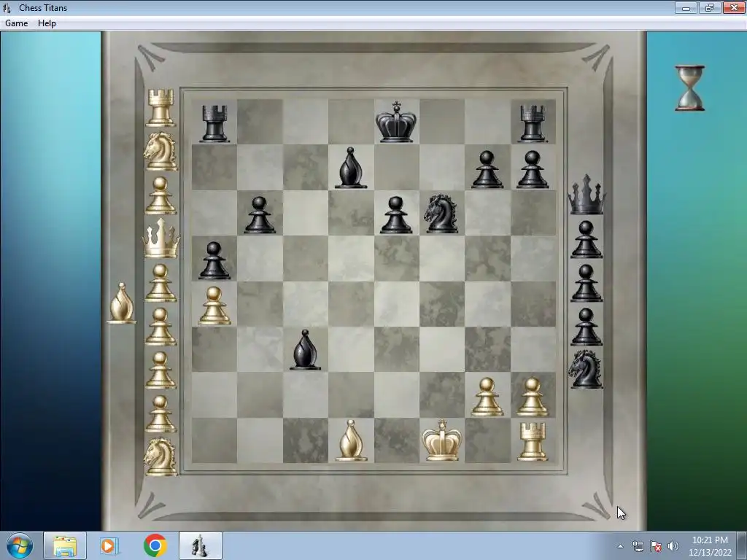
Task: Select the white king on f1
Action: click(441, 440)
